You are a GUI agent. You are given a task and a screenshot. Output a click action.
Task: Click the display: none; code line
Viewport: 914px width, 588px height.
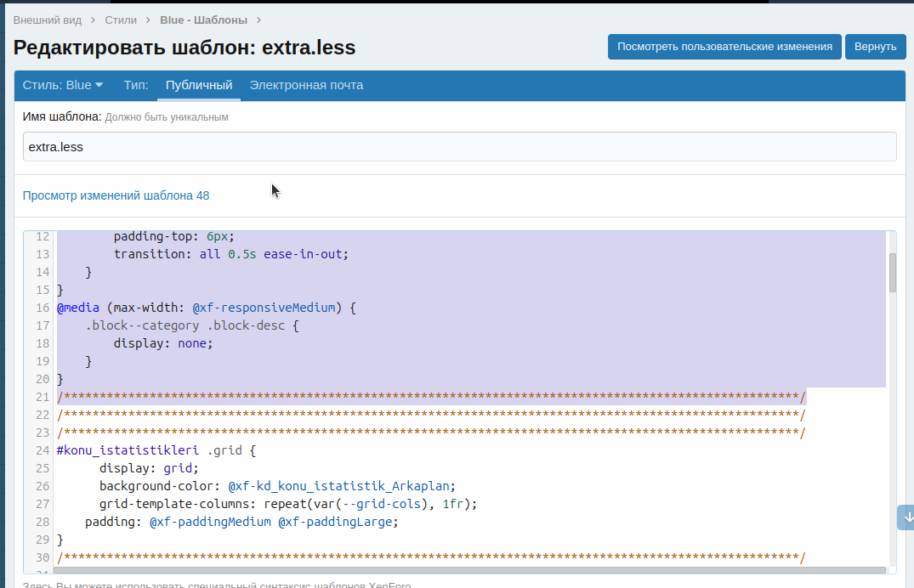click(162, 343)
